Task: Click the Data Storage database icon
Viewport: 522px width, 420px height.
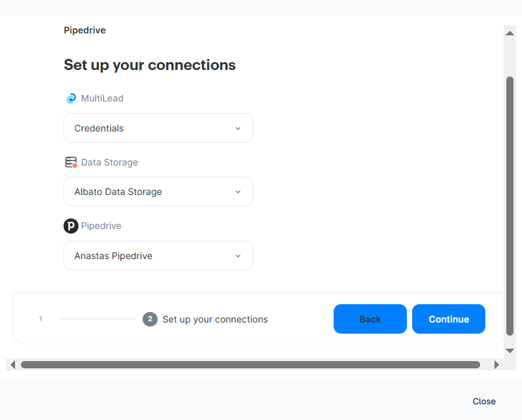Action: click(x=71, y=162)
